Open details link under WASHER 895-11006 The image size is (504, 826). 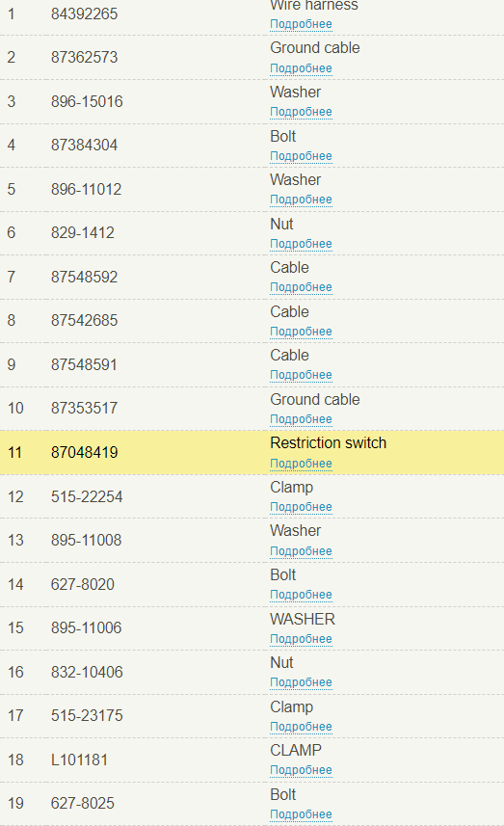coord(301,639)
